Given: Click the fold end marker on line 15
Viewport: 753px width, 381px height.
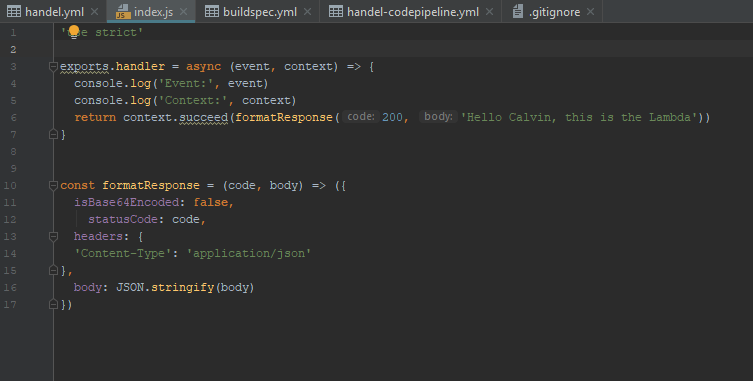Looking at the screenshot, I should click(53, 270).
